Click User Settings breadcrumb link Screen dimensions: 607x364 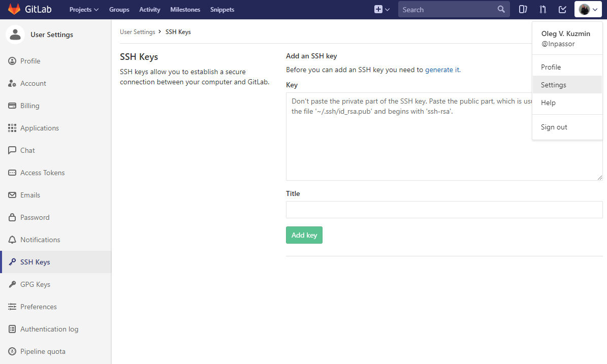(138, 31)
